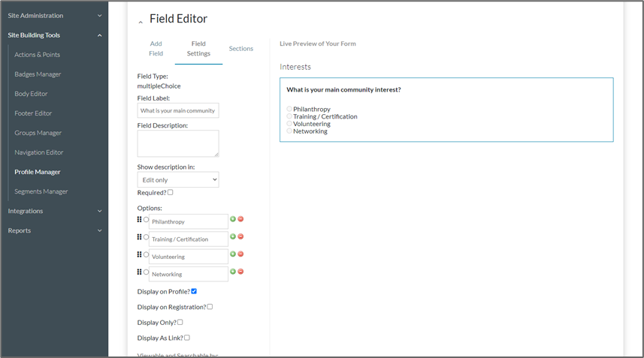Go to Badges Manager in sidebar

tap(38, 74)
